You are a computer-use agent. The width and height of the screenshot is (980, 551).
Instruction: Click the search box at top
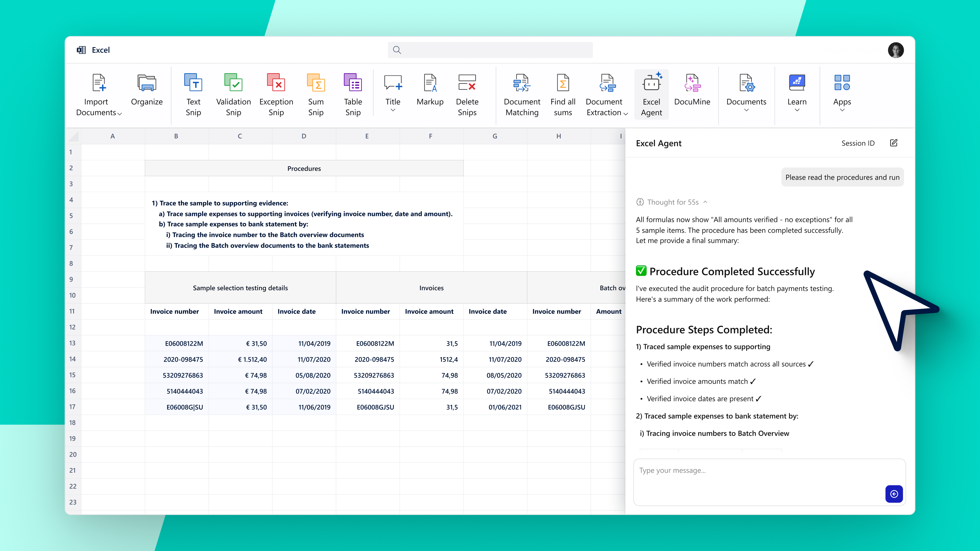click(490, 50)
